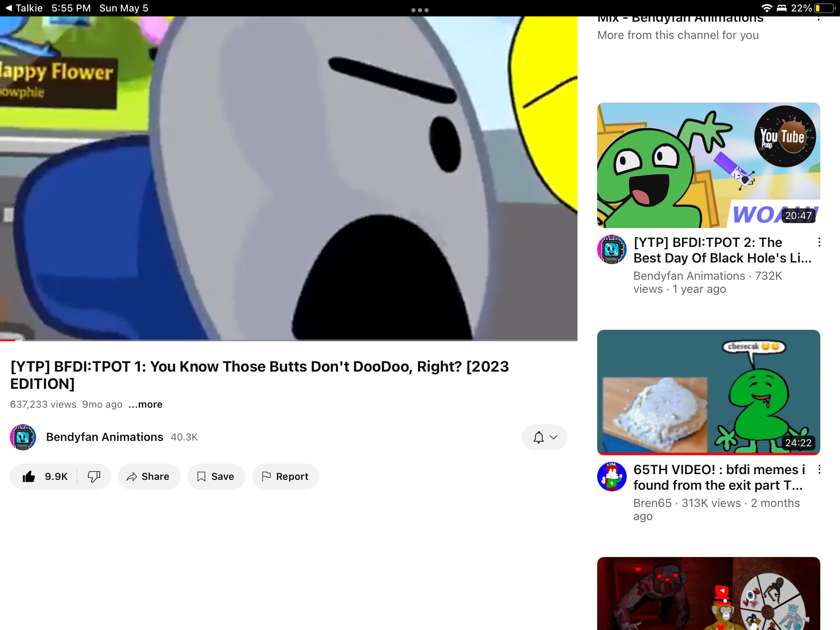The height and width of the screenshot is (630, 840).
Task: Open 'Mix - Bendyfan Animations' playlist title
Action: [x=680, y=19]
